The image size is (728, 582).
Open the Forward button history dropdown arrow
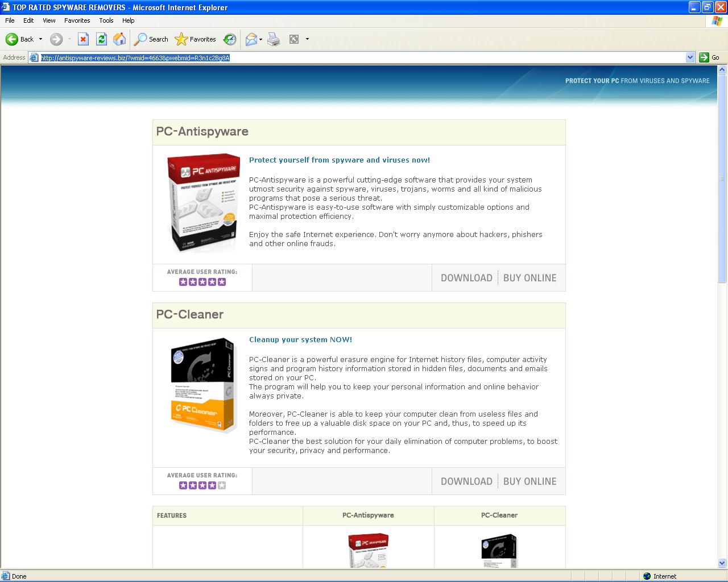pyautogui.click(x=69, y=39)
